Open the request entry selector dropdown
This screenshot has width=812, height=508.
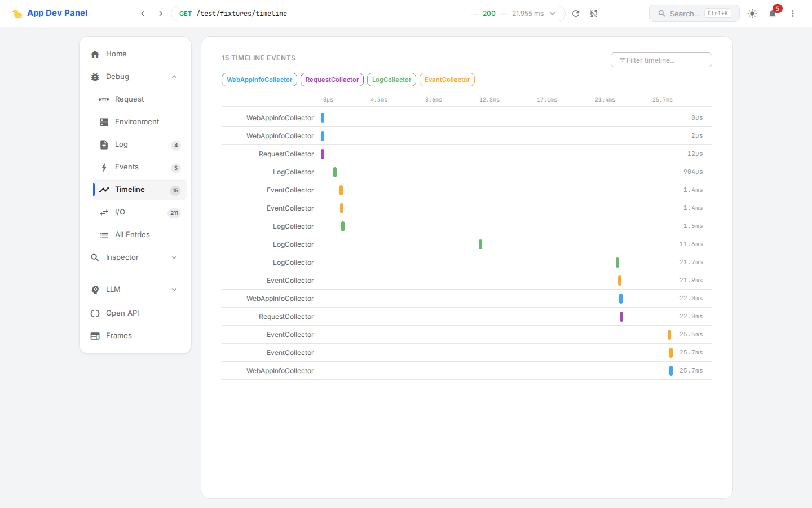pyautogui.click(x=553, y=14)
